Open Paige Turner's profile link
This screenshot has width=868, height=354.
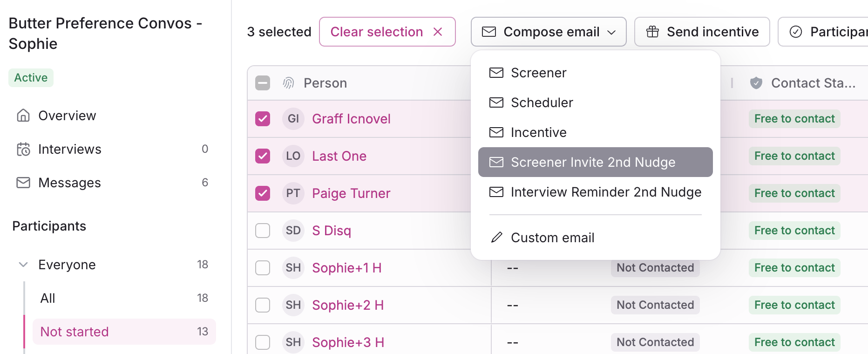point(351,193)
